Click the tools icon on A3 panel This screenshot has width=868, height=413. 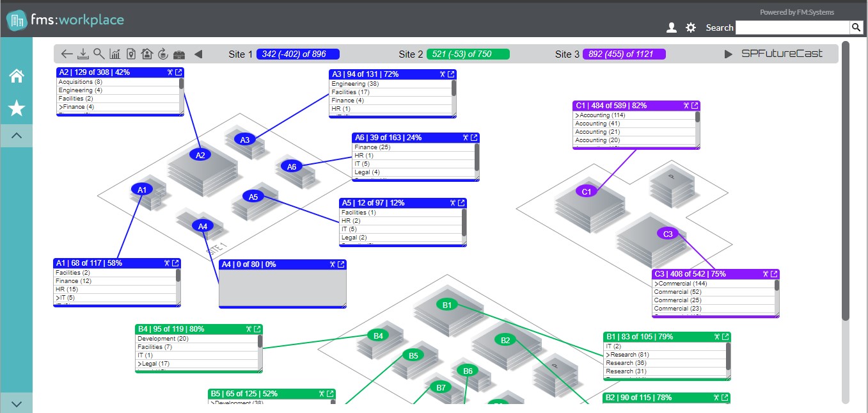pyautogui.click(x=442, y=74)
